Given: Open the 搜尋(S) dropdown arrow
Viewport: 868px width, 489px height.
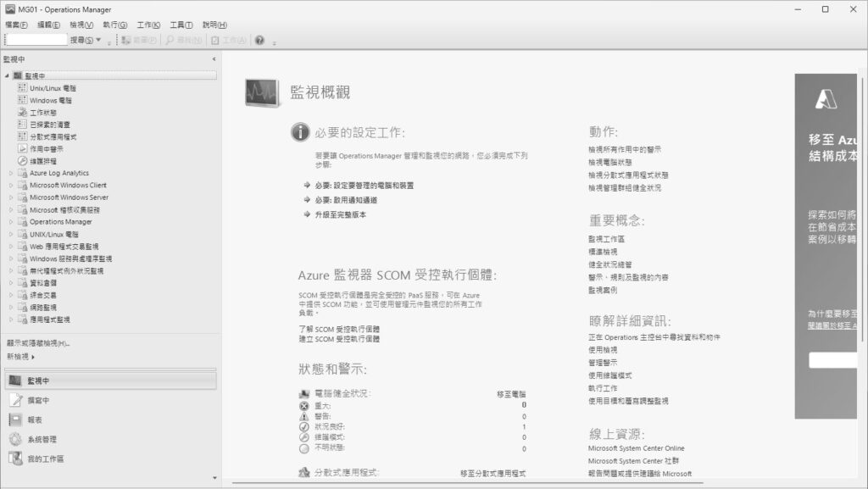Looking at the screenshot, I should [98, 40].
